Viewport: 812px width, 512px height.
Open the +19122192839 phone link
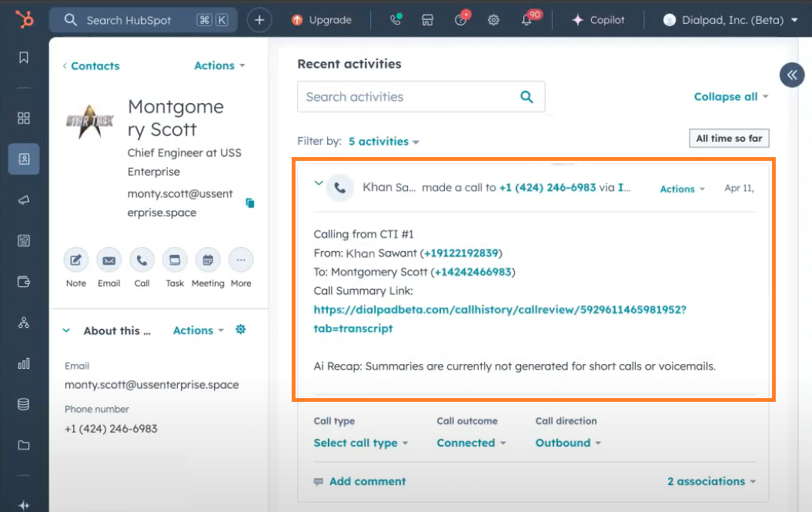click(x=461, y=253)
